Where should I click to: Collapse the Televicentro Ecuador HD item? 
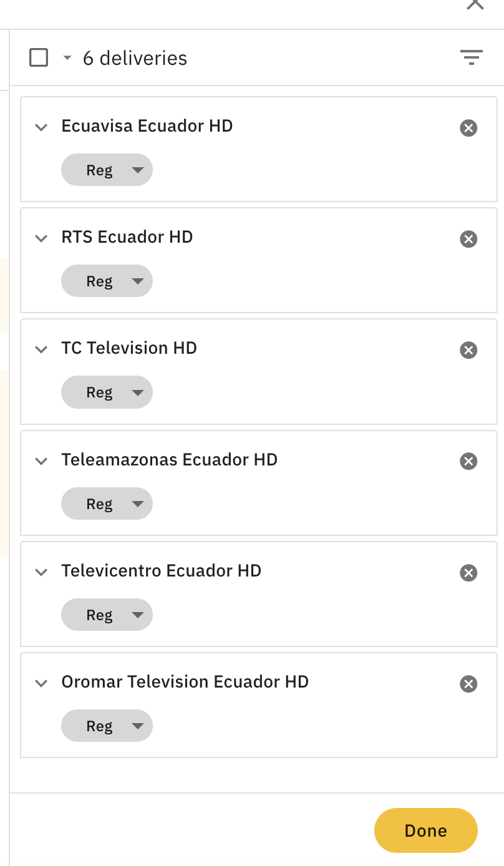[x=41, y=572]
